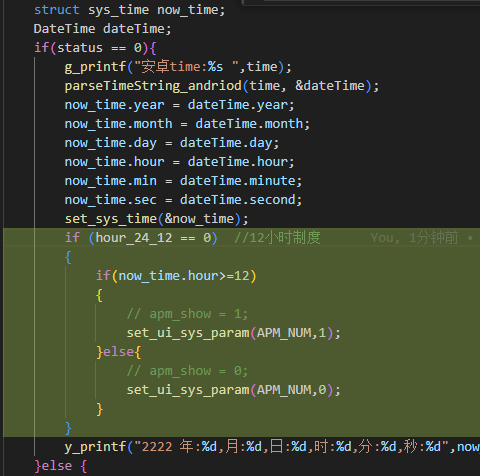The image size is (480, 476).
Task: Place cursor on 'DateTime dateTime;' declaration
Action: [x=102, y=29]
